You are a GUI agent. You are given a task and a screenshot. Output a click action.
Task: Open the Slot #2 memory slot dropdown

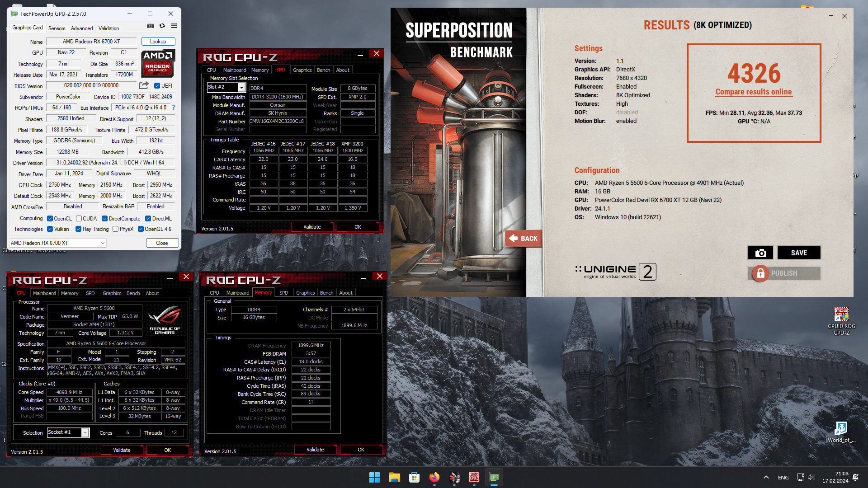(x=226, y=87)
